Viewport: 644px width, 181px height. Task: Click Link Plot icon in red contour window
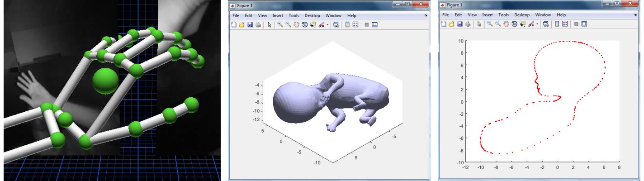pos(546,24)
